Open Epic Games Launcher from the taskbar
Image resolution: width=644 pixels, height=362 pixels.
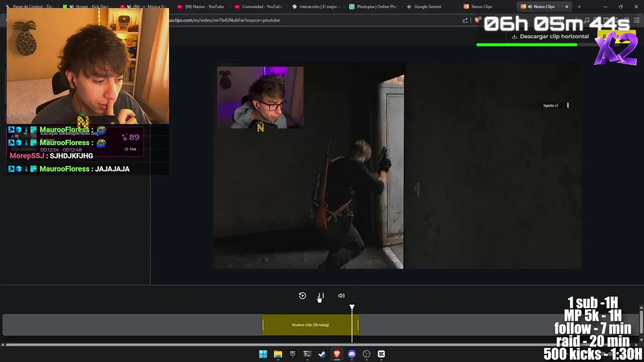292,354
